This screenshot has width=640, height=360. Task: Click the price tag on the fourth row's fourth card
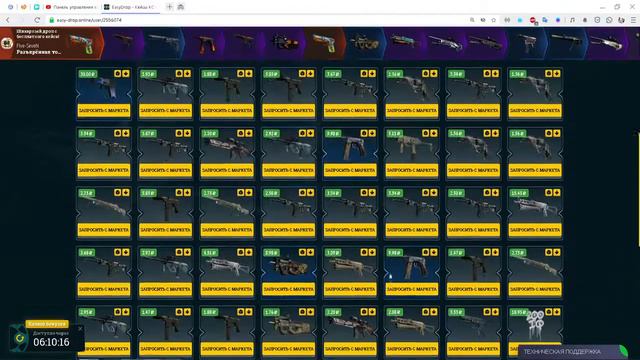tap(272, 253)
